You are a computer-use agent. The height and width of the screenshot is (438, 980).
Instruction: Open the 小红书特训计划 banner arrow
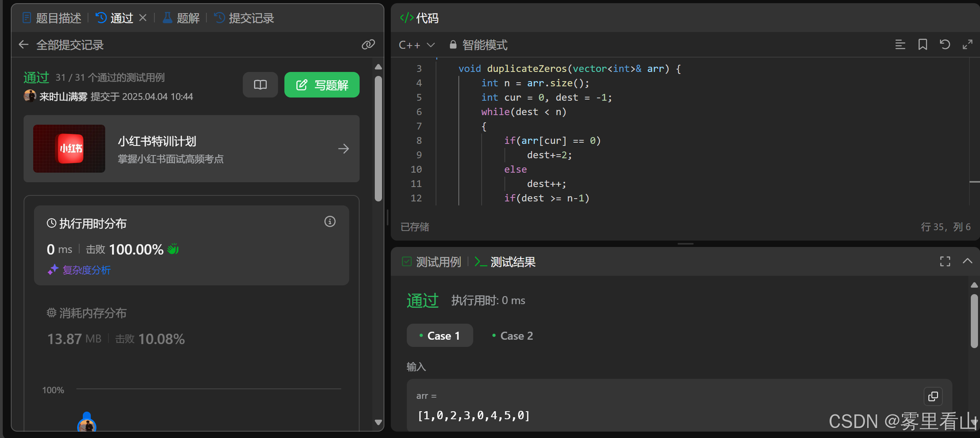coord(343,149)
